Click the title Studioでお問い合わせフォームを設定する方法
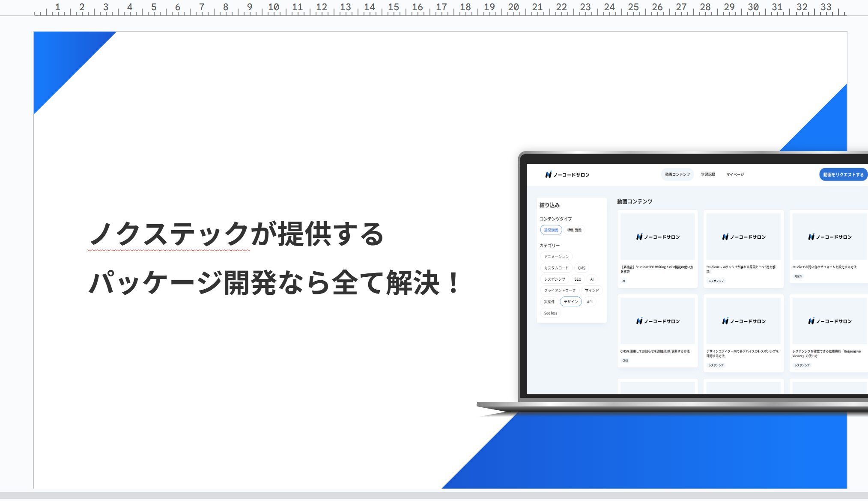The image size is (868, 501). tap(824, 267)
